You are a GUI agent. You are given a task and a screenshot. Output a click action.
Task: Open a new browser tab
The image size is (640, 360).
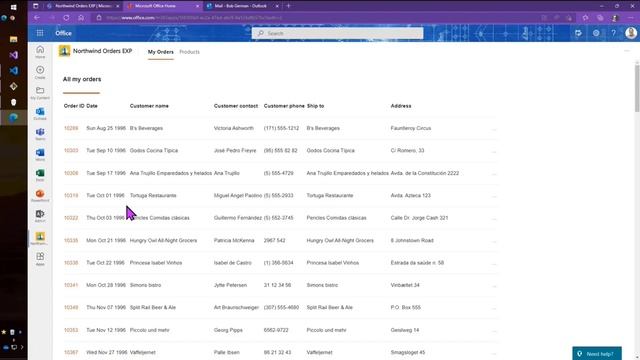pos(288,6)
